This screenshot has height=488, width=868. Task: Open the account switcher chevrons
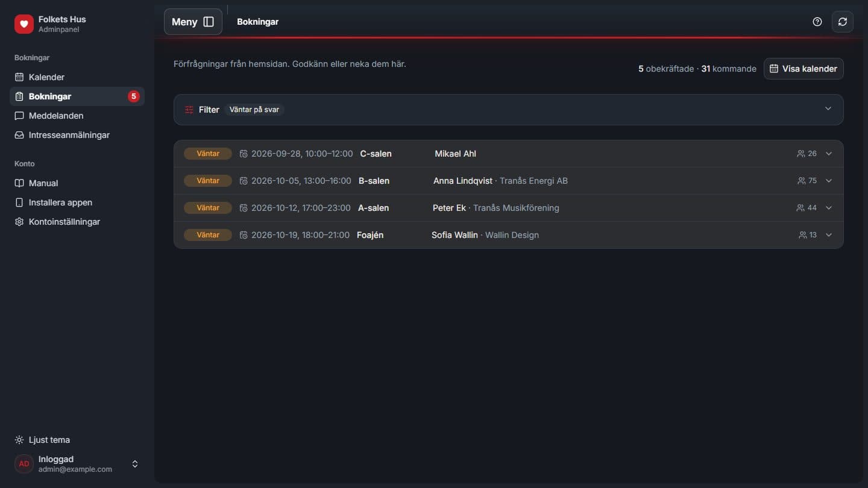click(x=135, y=464)
